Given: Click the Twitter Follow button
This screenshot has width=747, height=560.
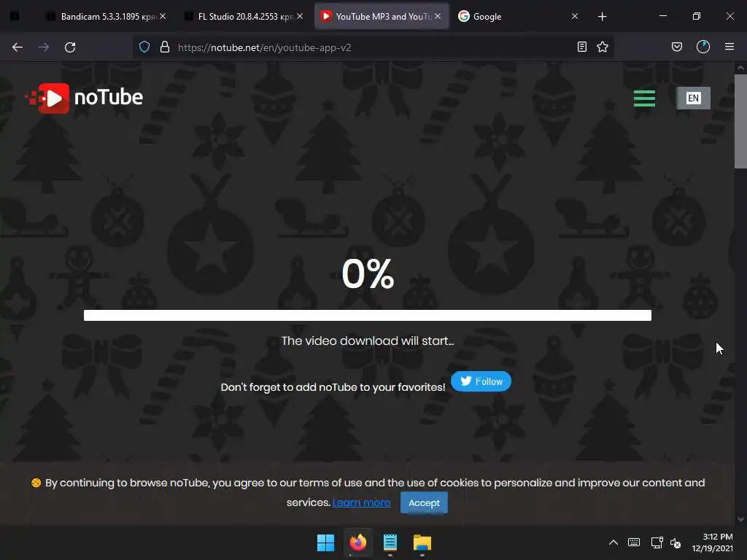Looking at the screenshot, I should point(481,381).
